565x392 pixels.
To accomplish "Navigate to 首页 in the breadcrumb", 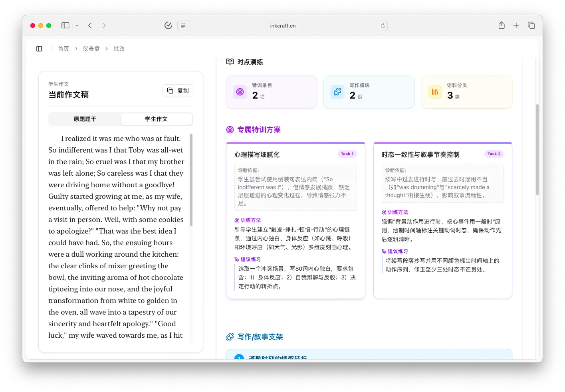I will tap(63, 48).
